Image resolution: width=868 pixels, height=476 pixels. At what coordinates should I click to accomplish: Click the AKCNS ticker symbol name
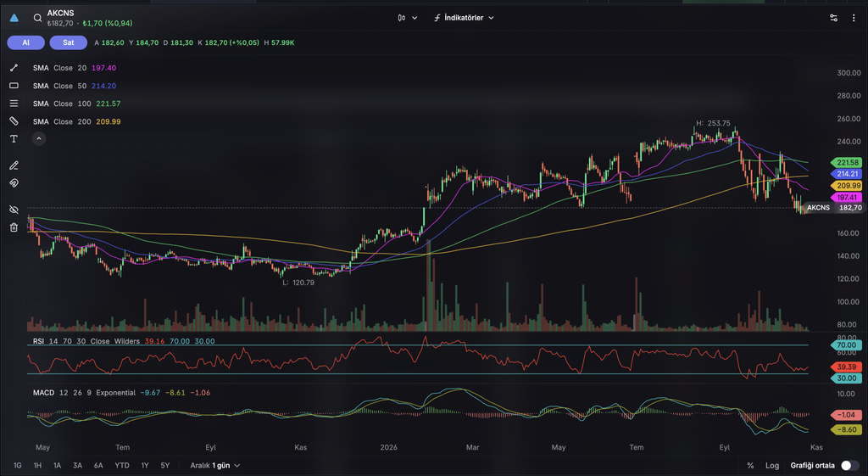(60, 13)
